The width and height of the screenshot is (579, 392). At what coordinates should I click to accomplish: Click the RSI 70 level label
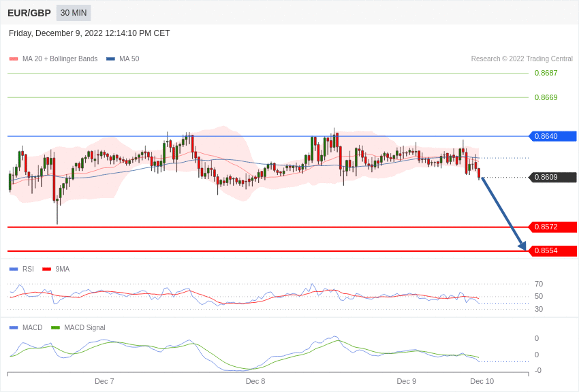coord(539,284)
